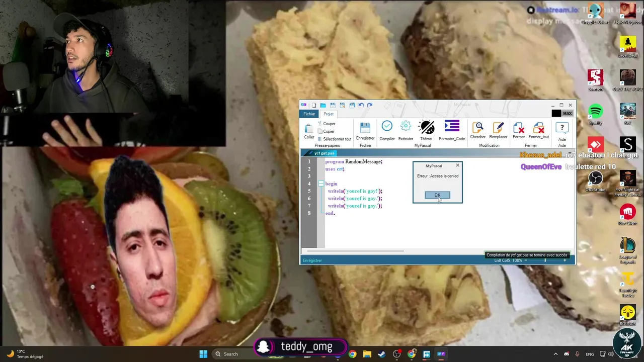Click the Enrégistrer status bar text
Screen dimensions: 644x362
(312, 260)
